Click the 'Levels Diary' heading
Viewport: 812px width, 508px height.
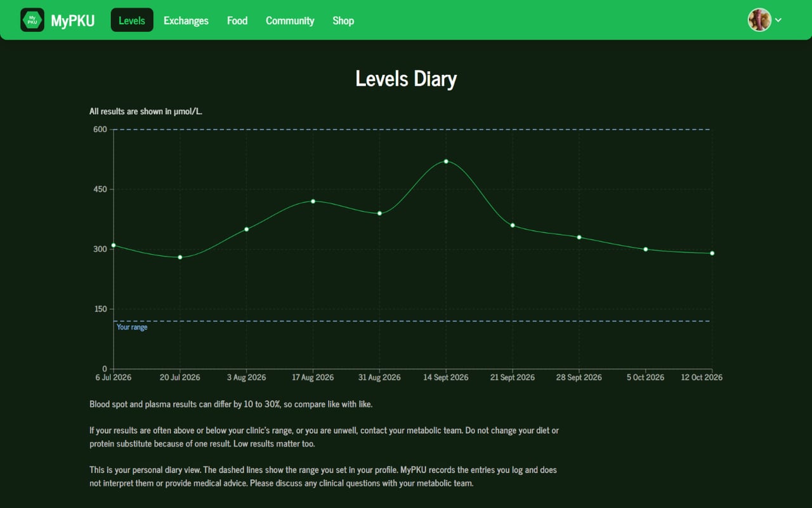(x=406, y=79)
